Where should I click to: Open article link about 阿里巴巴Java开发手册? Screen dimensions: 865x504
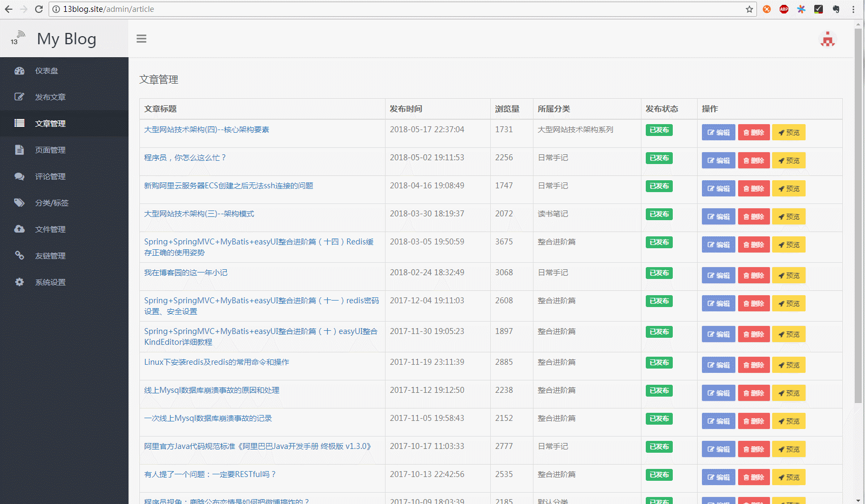point(258,446)
